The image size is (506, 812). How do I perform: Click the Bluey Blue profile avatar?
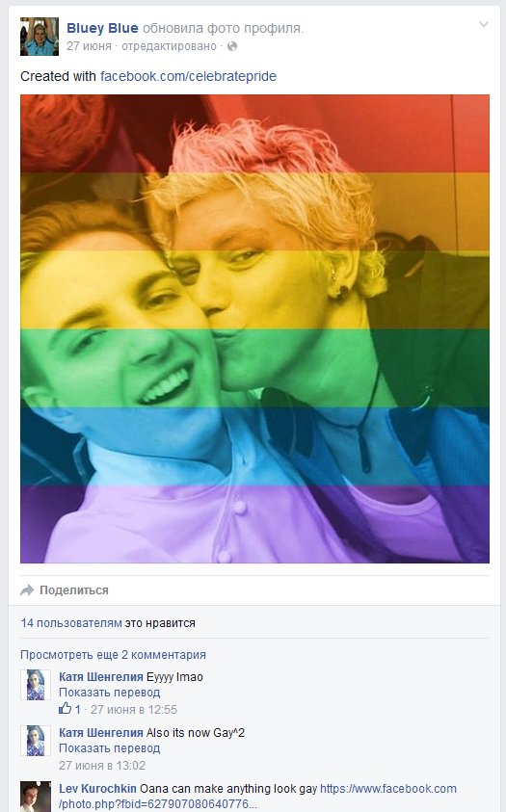pos(40,37)
